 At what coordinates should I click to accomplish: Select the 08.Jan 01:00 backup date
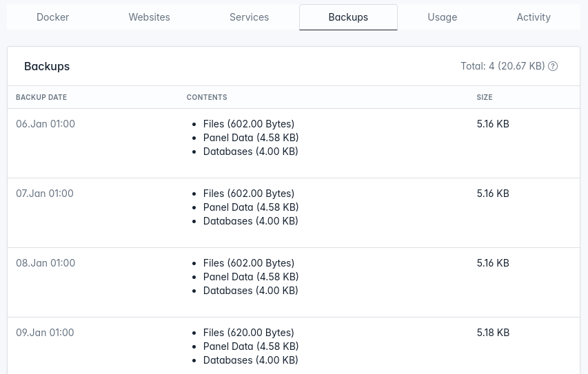pos(45,263)
